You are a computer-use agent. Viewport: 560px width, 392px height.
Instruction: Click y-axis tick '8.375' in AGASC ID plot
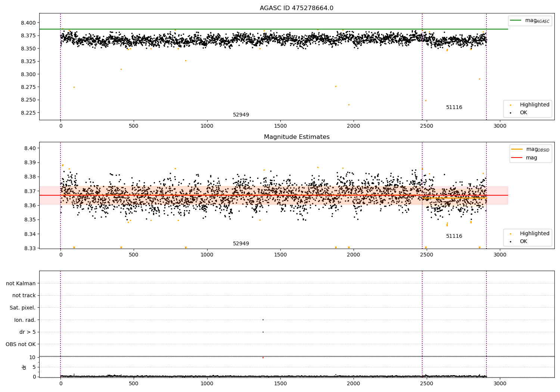[28, 36]
